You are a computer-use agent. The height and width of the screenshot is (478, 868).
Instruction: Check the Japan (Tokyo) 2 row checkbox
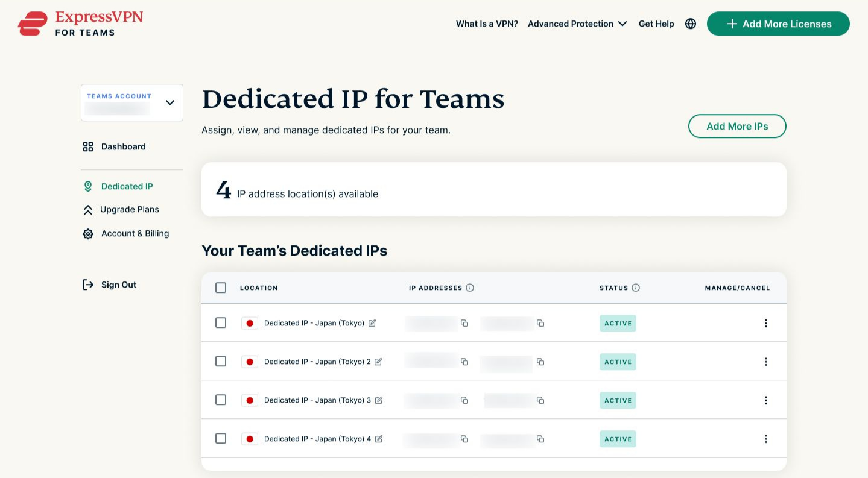(x=221, y=362)
